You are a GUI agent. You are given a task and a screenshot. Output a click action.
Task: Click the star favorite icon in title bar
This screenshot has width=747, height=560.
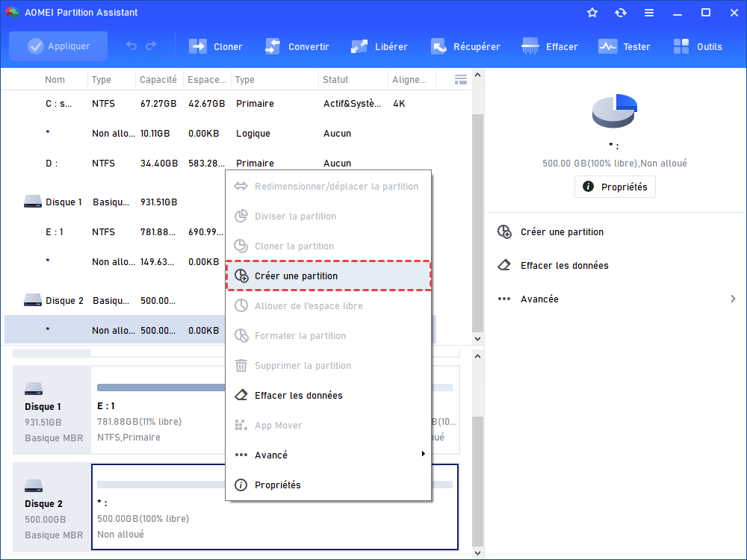592,13
